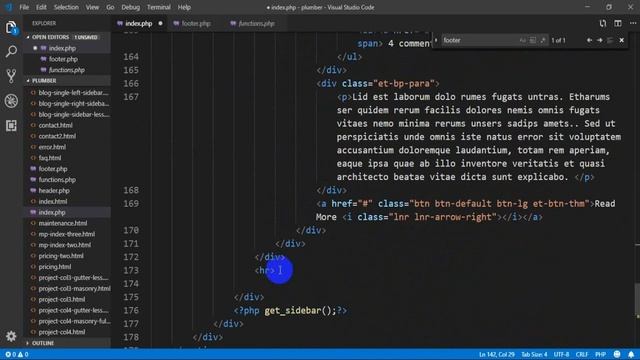Switch to footer.php editor tab
640x360 pixels.
coord(196,23)
